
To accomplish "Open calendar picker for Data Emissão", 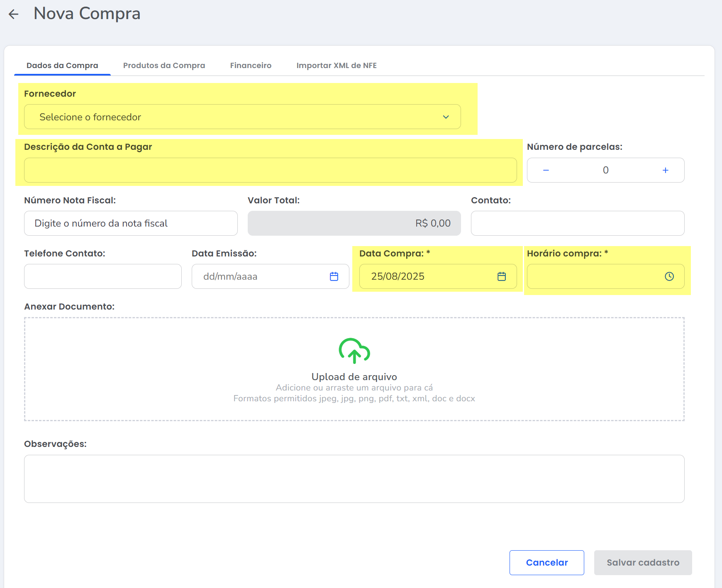I will (x=334, y=276).
